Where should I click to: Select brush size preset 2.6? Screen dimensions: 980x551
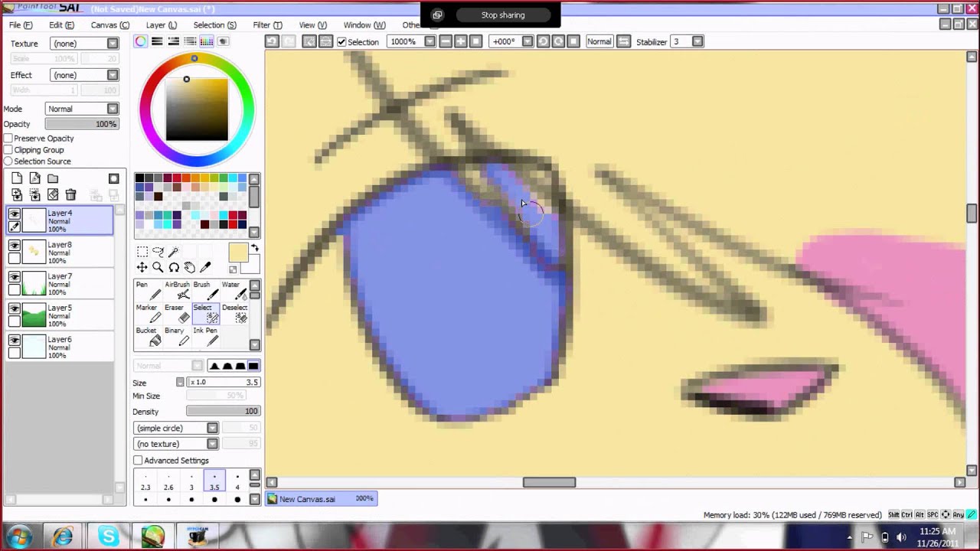pyautogui.click(x=168, y=481)
